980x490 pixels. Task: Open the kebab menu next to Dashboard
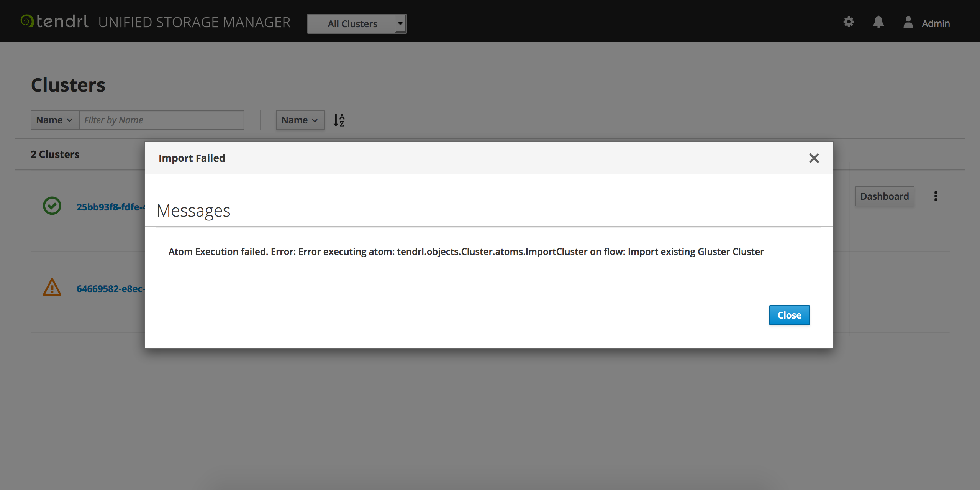click(x=936, y=196)
